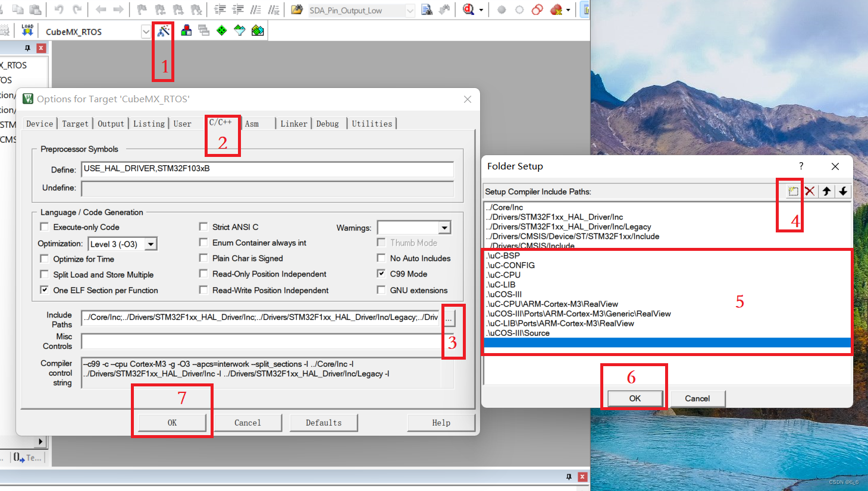
Task: Expand the CubeMX_RTOS target selector dropdown
Action: point(146,32)
